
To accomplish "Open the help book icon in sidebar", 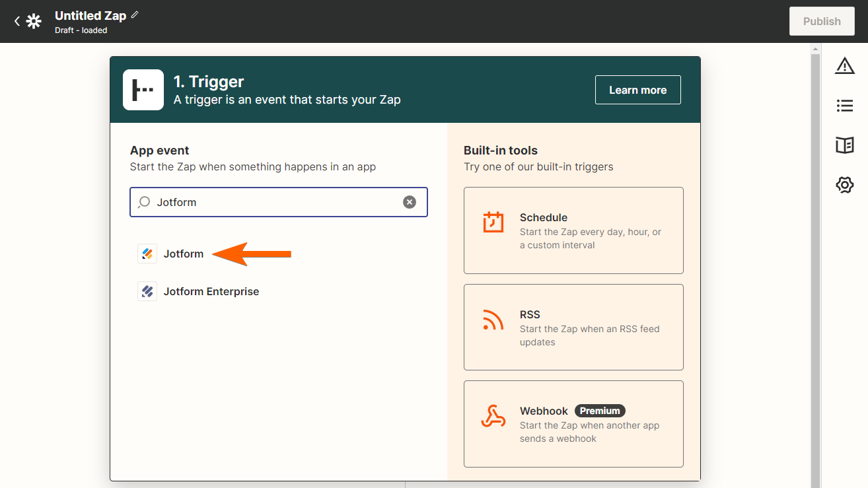I will pos(845,145).
